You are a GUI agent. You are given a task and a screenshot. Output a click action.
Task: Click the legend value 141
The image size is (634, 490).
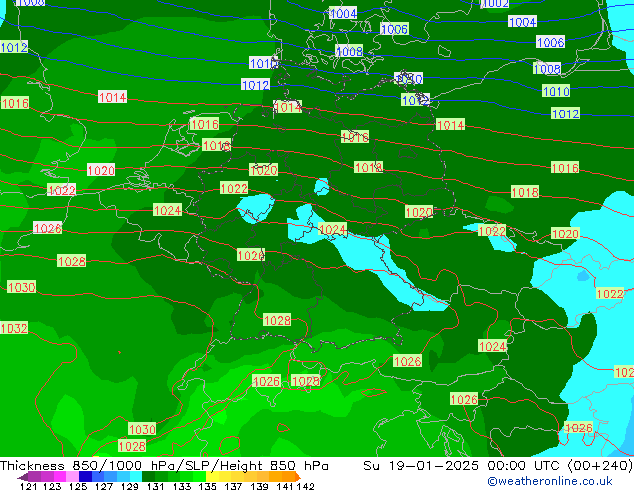click(x=285, y=486)
